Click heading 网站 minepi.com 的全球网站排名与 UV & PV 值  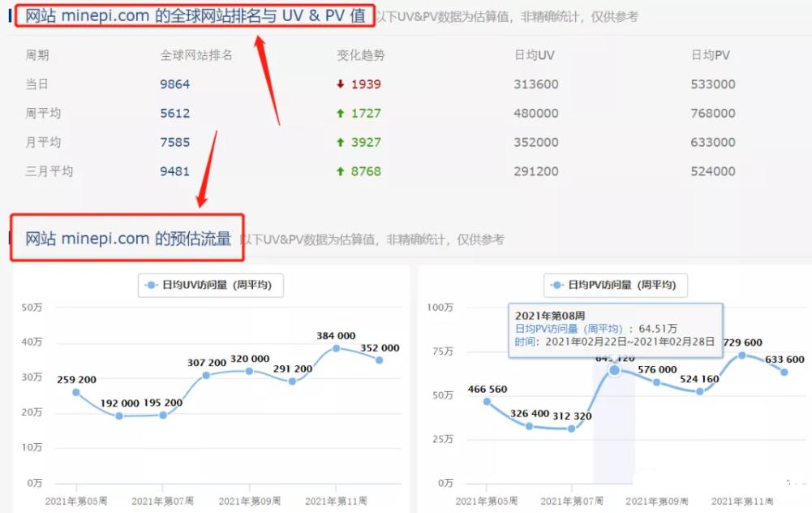[x=195, y=15]
